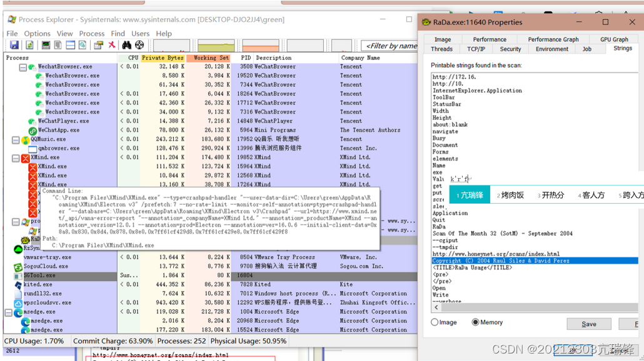Click the Refresh Now toolbar icon

pyautogui.click(x=29, y=45)
